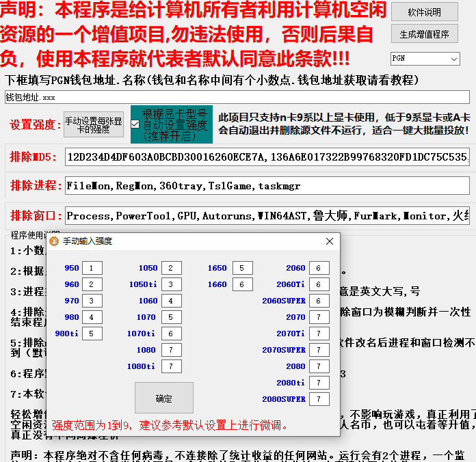Click the blue 980ti label
Screen dimensions: 476x462
coord(66,334)
